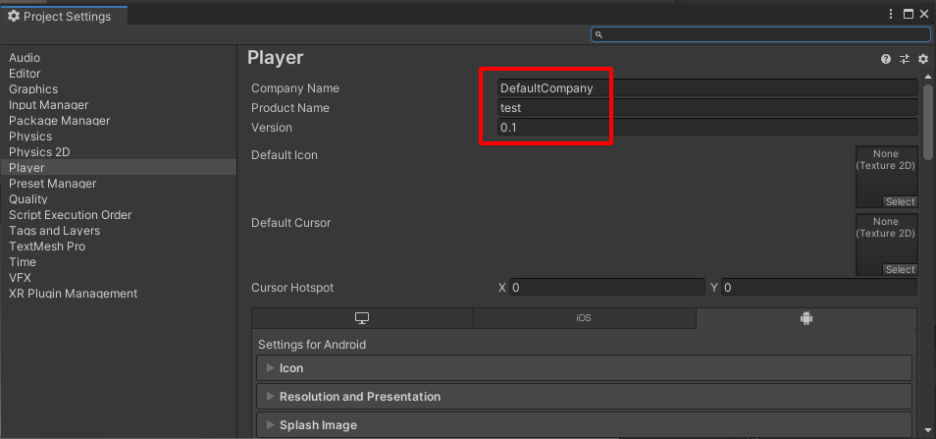The height and width of the screenshot is (439, 936).
Task: Click the Cursor Hotspot X field
Action: coord(606,287)
